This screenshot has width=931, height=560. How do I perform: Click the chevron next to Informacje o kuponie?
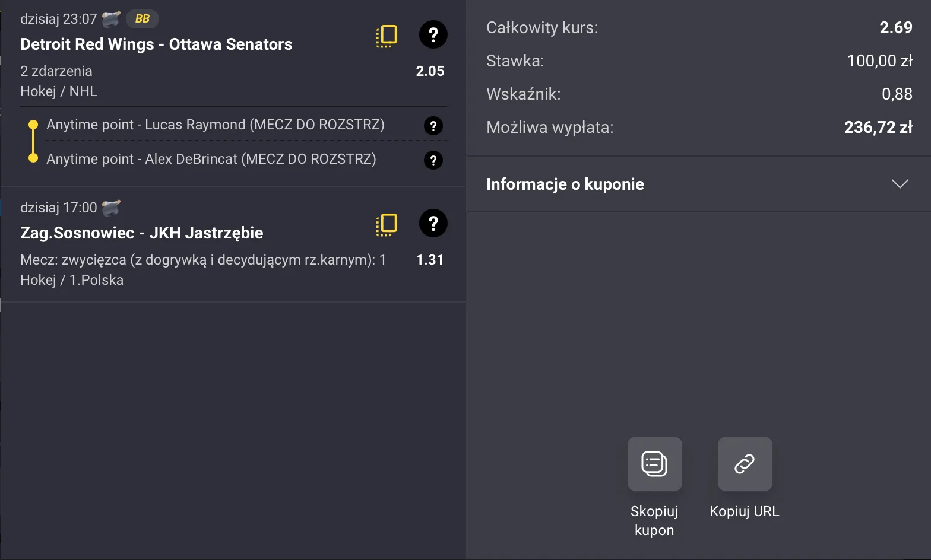(x=900, y=184)
